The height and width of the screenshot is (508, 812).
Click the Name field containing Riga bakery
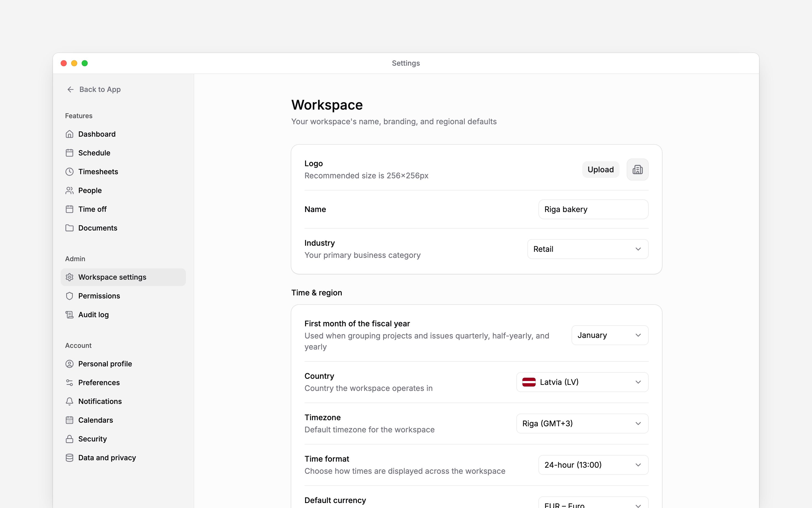click(x=593, y=209)
